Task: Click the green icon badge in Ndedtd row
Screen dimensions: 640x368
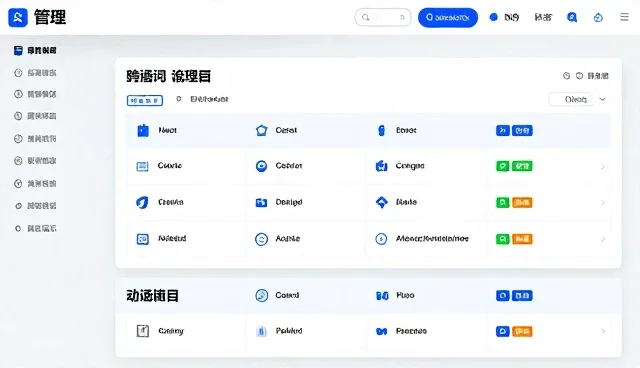Action: point(503,239)
